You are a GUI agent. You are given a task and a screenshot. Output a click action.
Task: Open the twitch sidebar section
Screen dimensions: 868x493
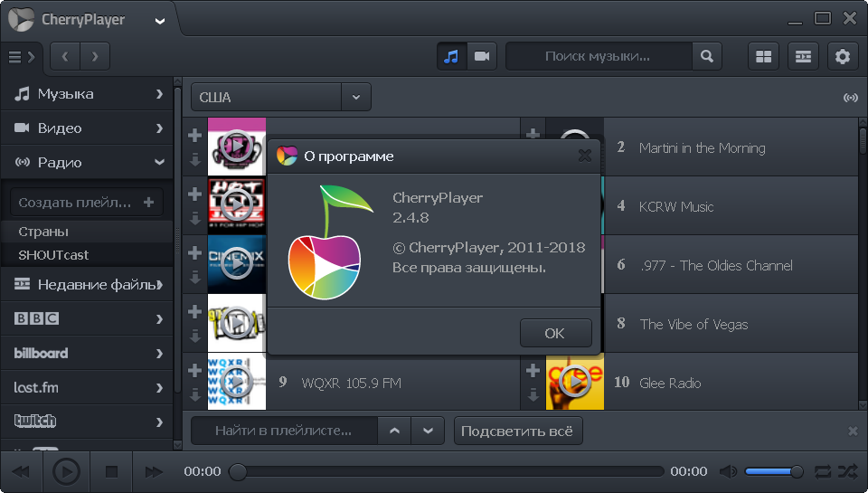88,422
